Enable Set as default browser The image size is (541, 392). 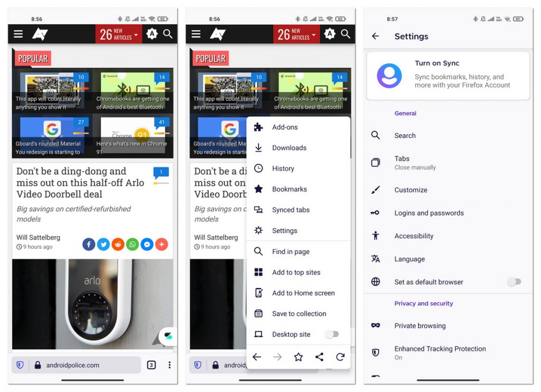click(x=515, y=282)
